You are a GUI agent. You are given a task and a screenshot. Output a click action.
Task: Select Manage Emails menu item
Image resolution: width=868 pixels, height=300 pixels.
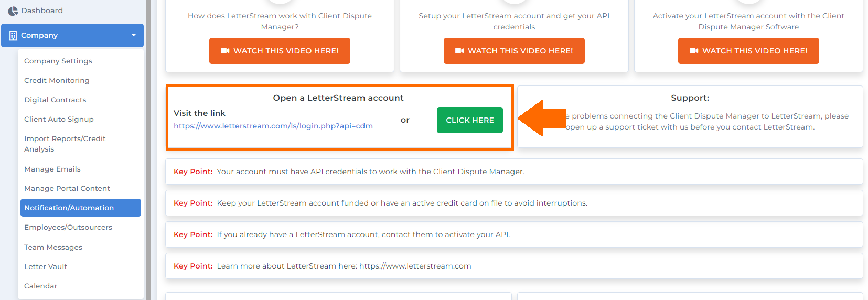click(52, 169)
